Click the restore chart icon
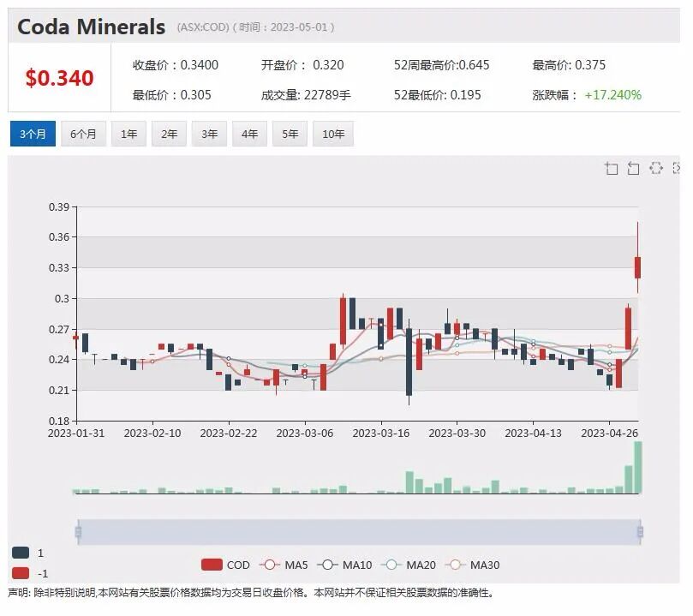693x616 pixels. 656,168
